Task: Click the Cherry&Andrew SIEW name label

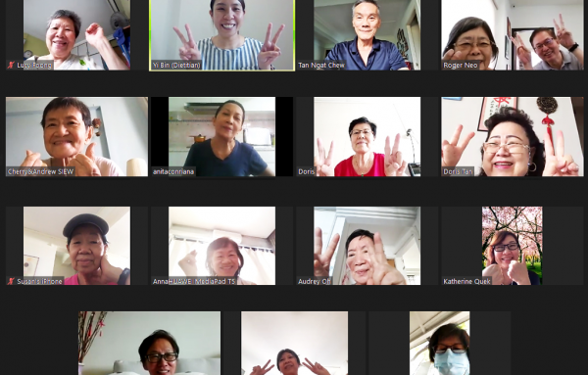Action: [x=40, y=171]
